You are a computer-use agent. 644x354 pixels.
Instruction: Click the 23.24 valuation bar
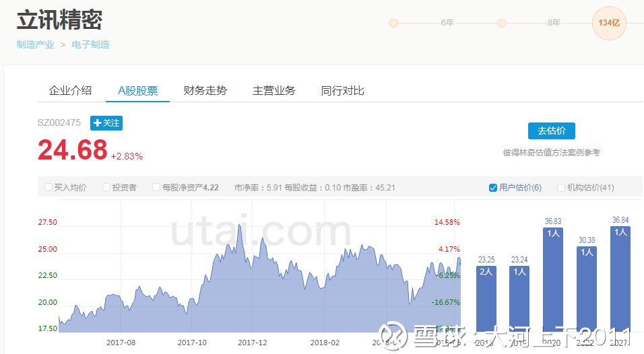coord(519,299)
